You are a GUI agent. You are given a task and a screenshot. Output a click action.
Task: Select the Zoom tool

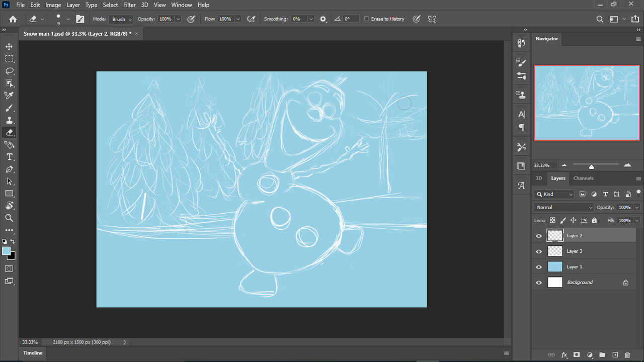(9, 218)
